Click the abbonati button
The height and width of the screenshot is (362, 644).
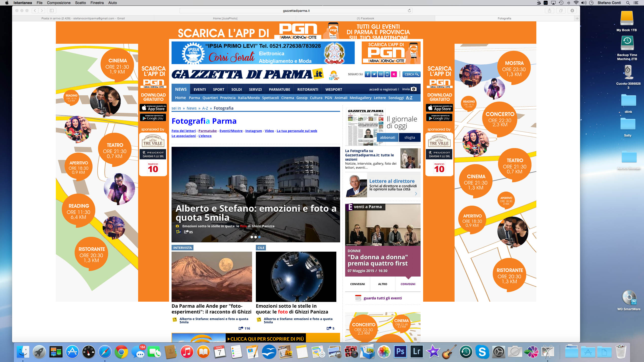click(387, 138)
